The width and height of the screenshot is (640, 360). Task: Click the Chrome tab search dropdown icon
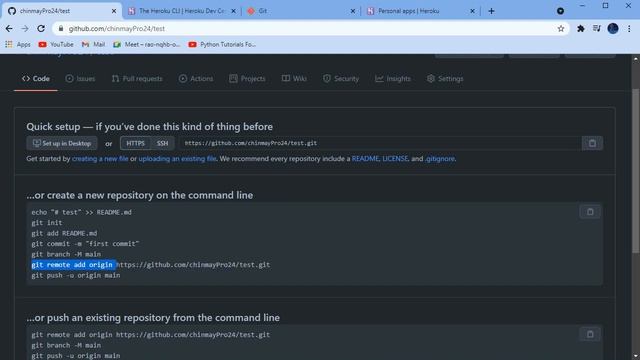(x=560, y=11)
